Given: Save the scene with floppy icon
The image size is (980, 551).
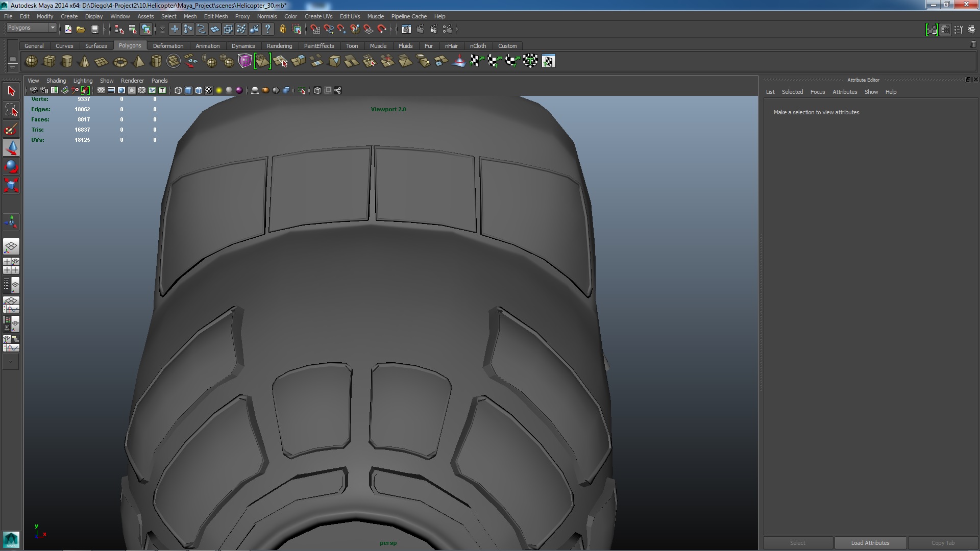Looking at the screenshot, I should point(94,29).
